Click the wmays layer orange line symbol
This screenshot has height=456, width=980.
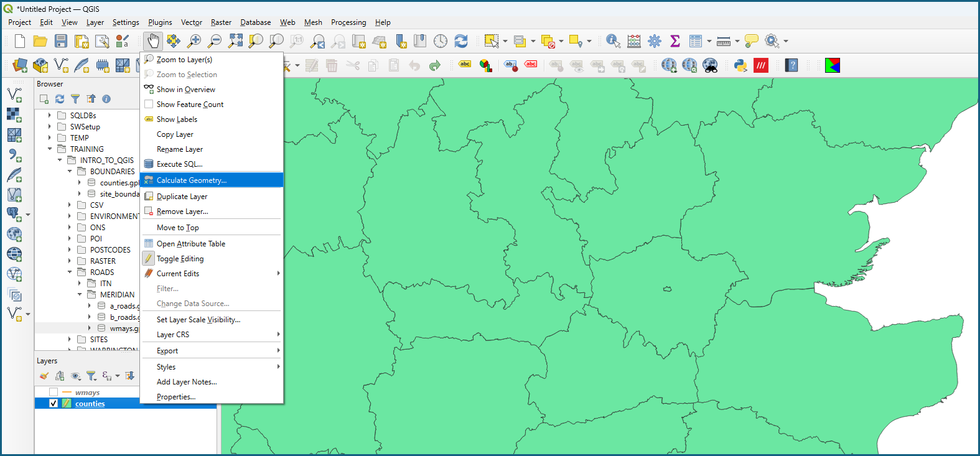(x=67, y=393)
